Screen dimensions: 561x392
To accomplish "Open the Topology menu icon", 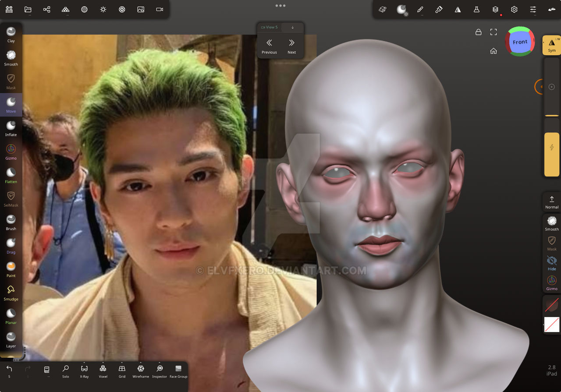I will pos(46,9).
